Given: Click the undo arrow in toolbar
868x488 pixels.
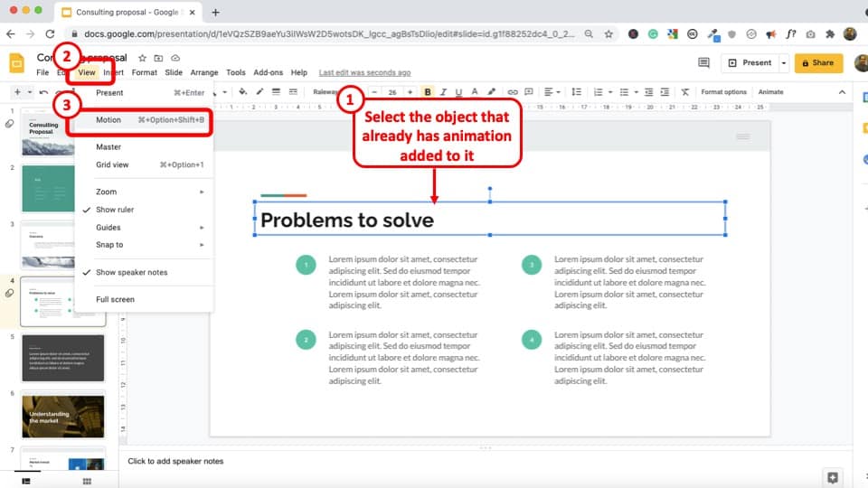Looking at the screenshot, I should (x=43, y=92).
